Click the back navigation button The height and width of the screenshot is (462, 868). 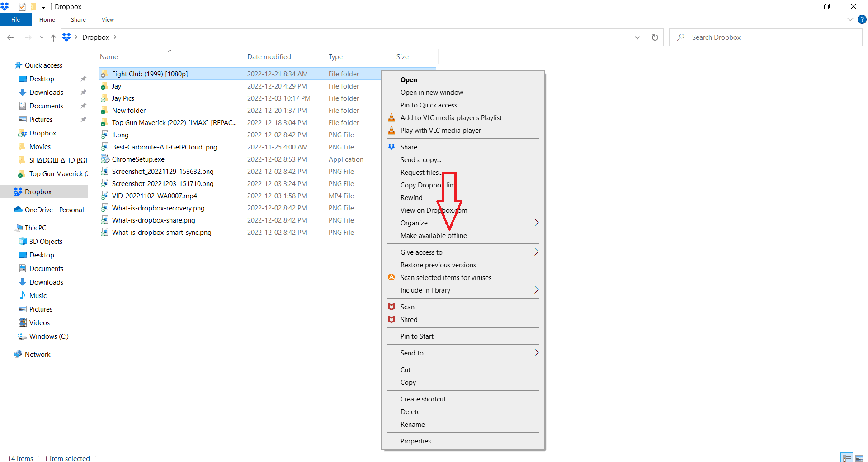pyautogui.click(x=11, y=37)
